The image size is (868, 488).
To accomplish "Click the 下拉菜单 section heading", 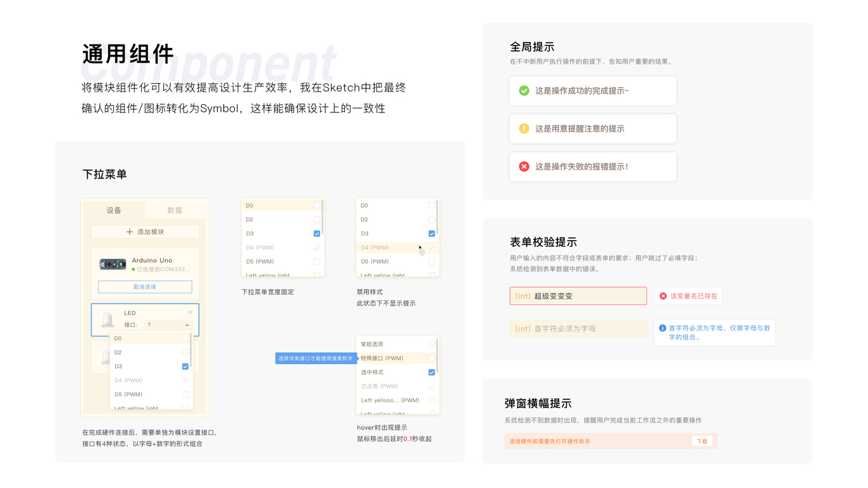I will pyautogui.click(x=105, y=174).
